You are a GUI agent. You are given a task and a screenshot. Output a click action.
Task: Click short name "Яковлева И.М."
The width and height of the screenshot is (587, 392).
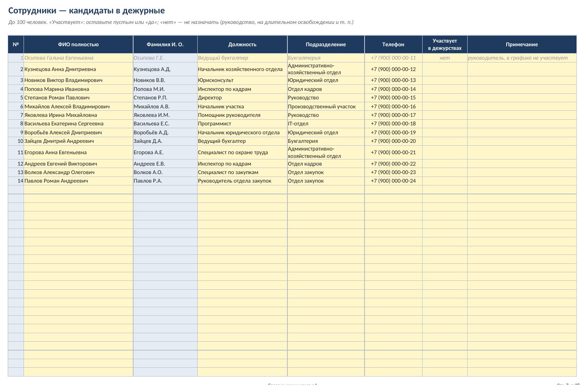click(165, 115)
